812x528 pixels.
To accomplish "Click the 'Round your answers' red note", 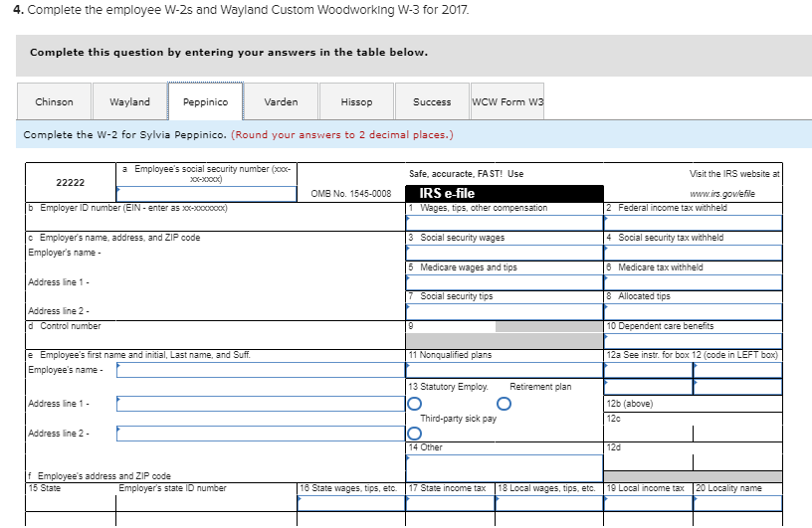I will pyautogui.click(x=341, y=134).
